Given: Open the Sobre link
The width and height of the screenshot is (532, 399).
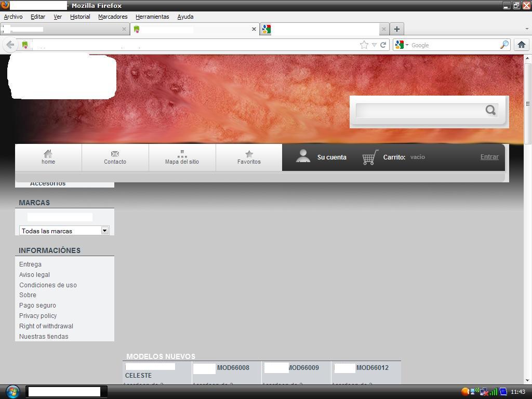Looking at the screenshot, I should pyautogui.click(x=28, y=295).
